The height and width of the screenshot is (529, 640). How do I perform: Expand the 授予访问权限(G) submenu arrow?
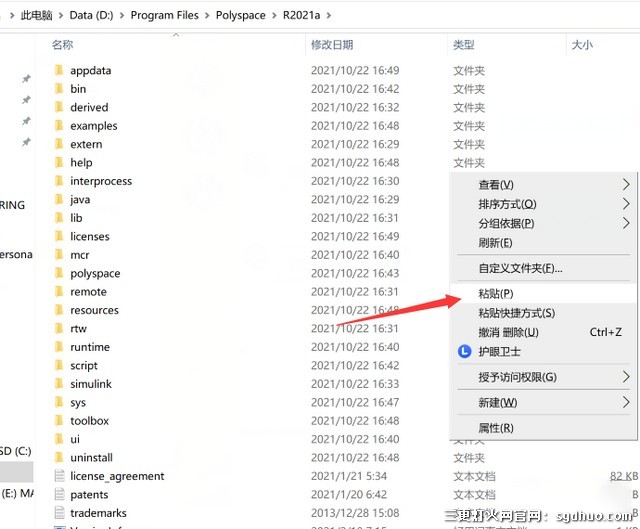click(x=626, y=377)
